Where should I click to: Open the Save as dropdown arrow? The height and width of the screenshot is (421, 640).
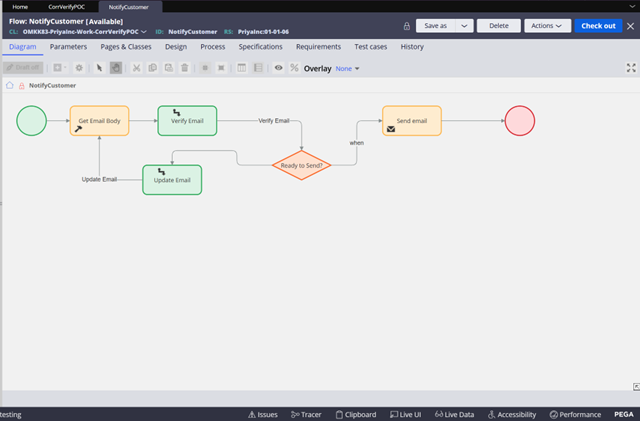464,26
